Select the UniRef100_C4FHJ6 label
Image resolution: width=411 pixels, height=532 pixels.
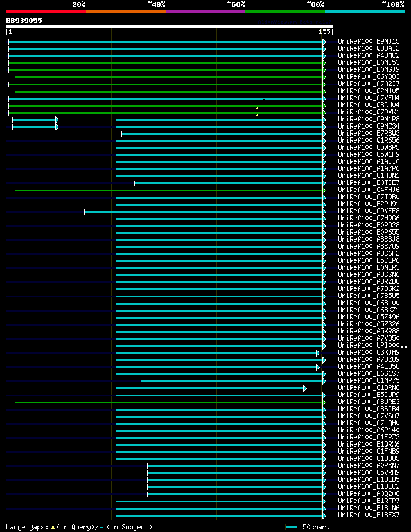pos(369,190)
